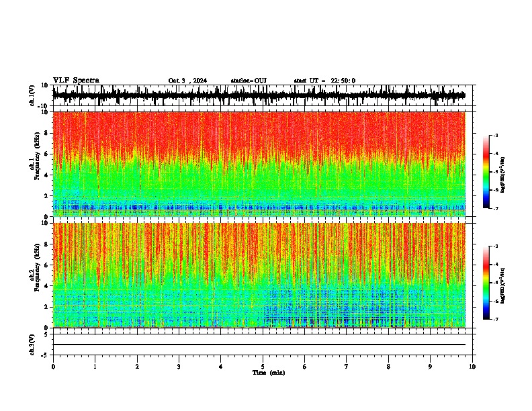Click the "-3" label on ch.1 color bar

pos(495,135)
